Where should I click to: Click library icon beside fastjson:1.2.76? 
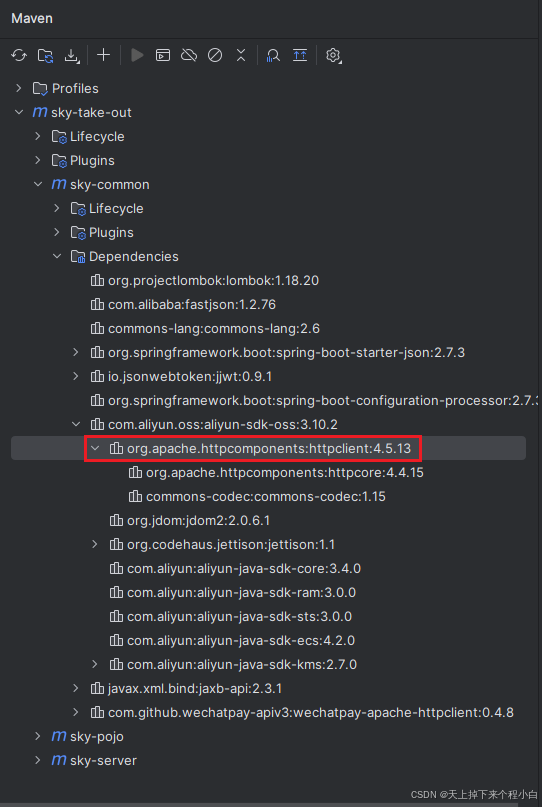97,305
